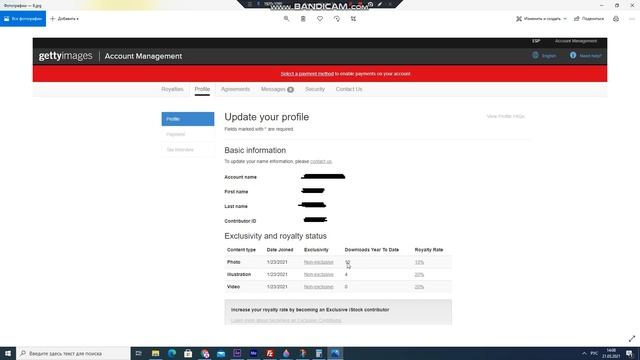Open the Mail app from the taskbar
The height and width of the screenshot is (360, 640).
click(x=221, y=353)
